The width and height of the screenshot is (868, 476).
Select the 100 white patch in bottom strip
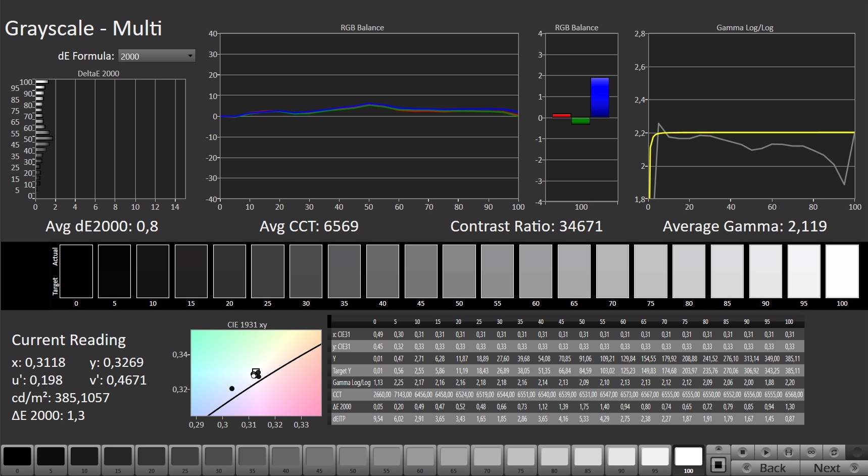[689, 460]
